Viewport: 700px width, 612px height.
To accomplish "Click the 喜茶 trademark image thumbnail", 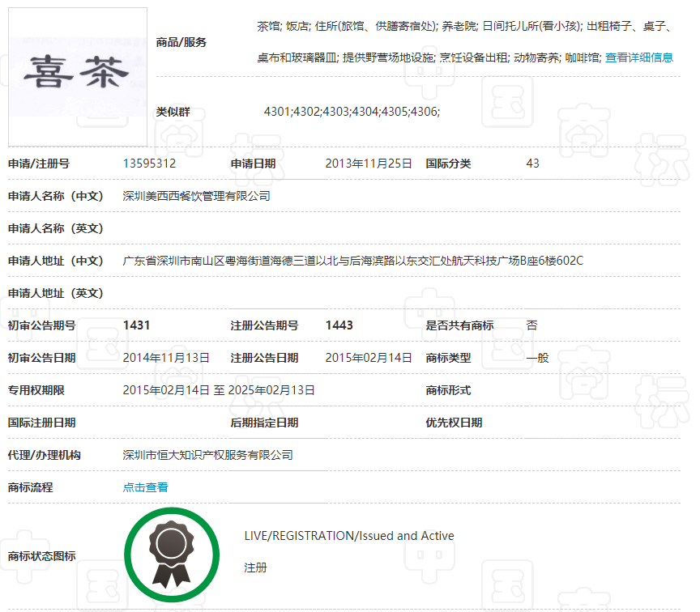I will (77, 76).
